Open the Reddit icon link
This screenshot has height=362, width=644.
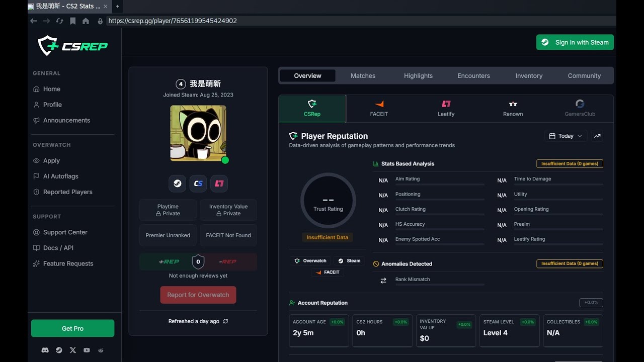coord(101,350)
